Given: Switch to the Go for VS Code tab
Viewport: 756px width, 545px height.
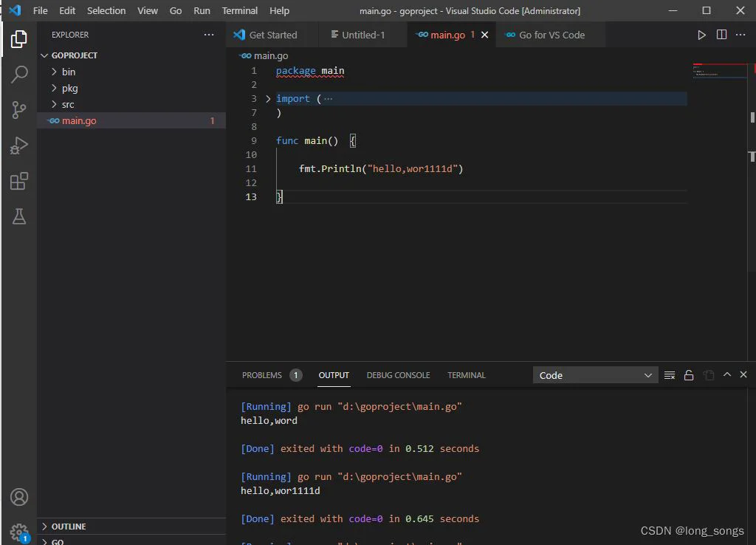Looking at the screenshot, I should pyautogui.click(x=551, y=35).
